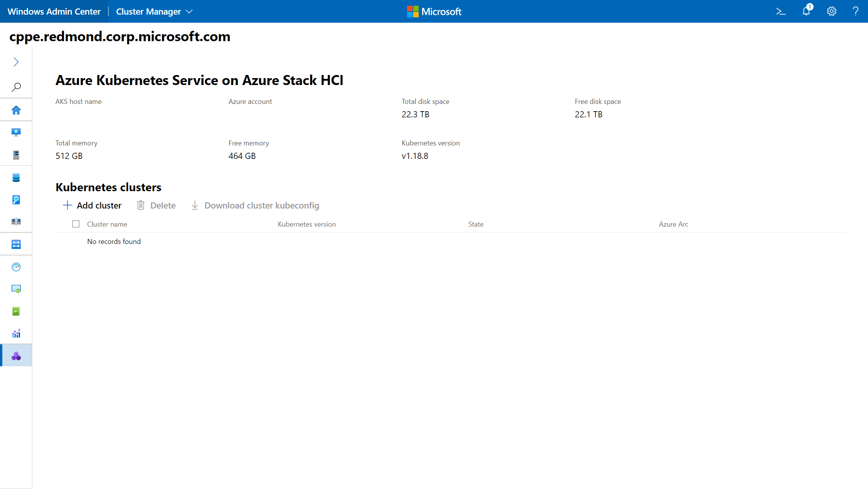Open the PowerShell console icon in header
Screen dimensions: 868x489
[x=781, y=12]
